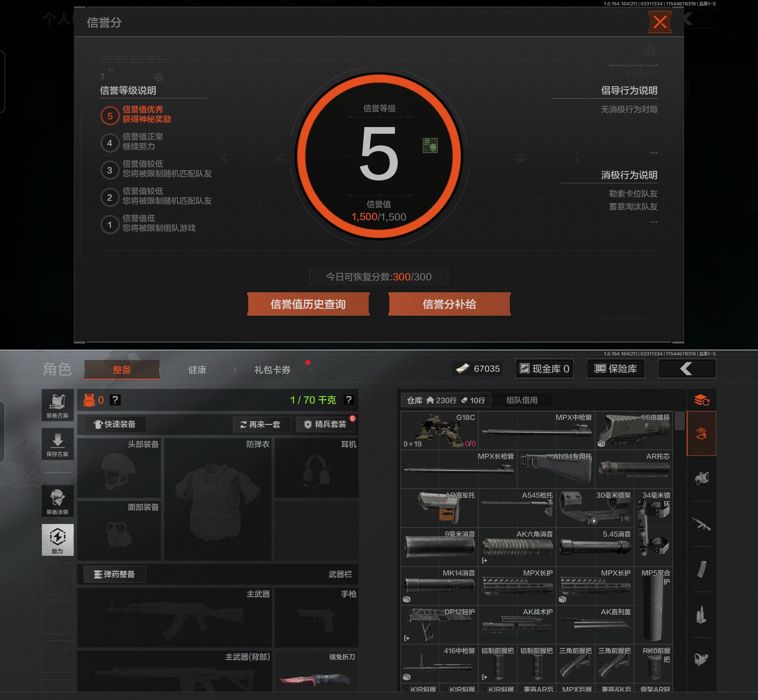This screenshot has height=700, width=758.
Task: Select the G18C pistol in stash
Action: click(439, 431)
